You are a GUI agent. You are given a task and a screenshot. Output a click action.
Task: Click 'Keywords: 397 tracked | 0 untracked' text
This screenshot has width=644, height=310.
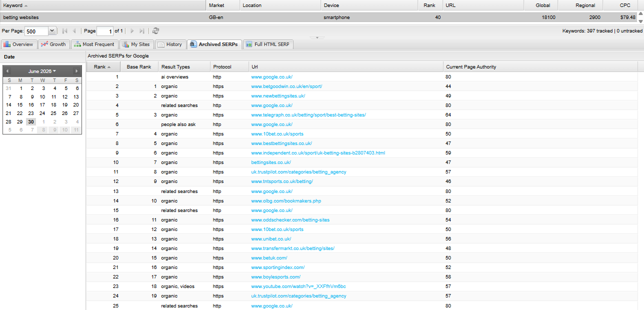pos(602,31)
